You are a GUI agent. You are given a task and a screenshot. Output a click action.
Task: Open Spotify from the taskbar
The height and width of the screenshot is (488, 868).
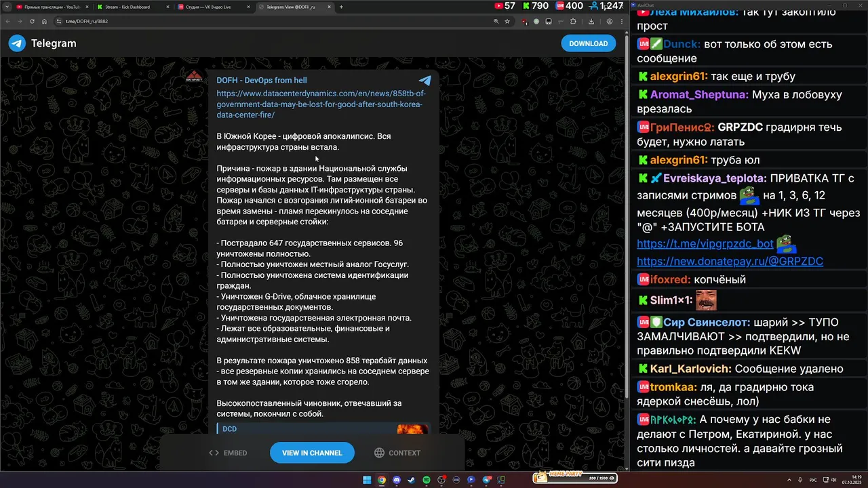click(x=427, y=480)
